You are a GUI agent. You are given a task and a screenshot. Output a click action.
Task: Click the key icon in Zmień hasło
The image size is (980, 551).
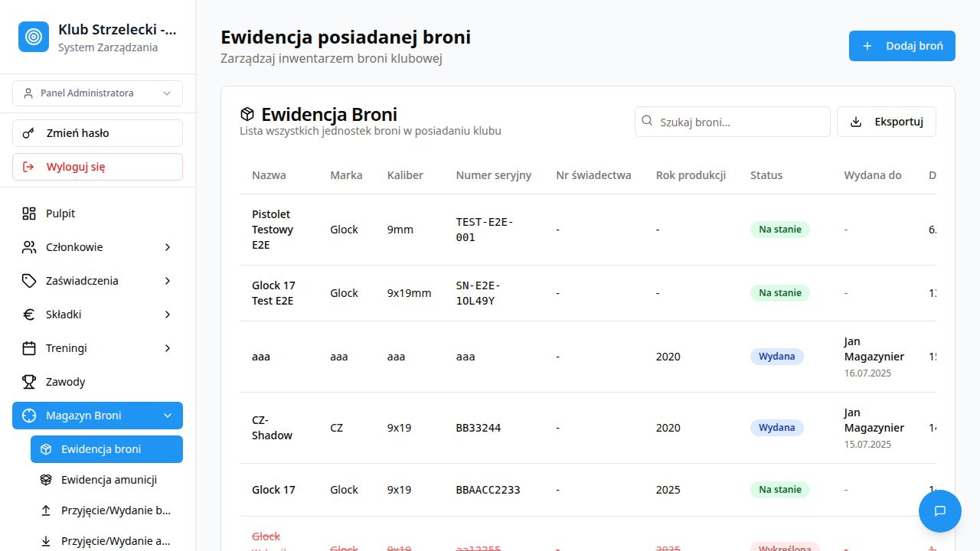click(28, 133)
